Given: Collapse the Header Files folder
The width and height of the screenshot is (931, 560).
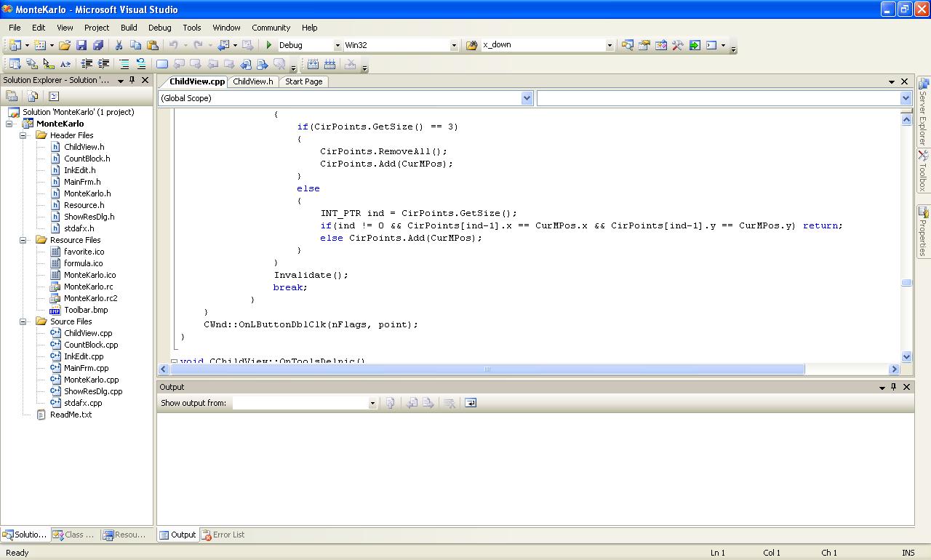Looking at the screenshot, I should click(23, 135).
